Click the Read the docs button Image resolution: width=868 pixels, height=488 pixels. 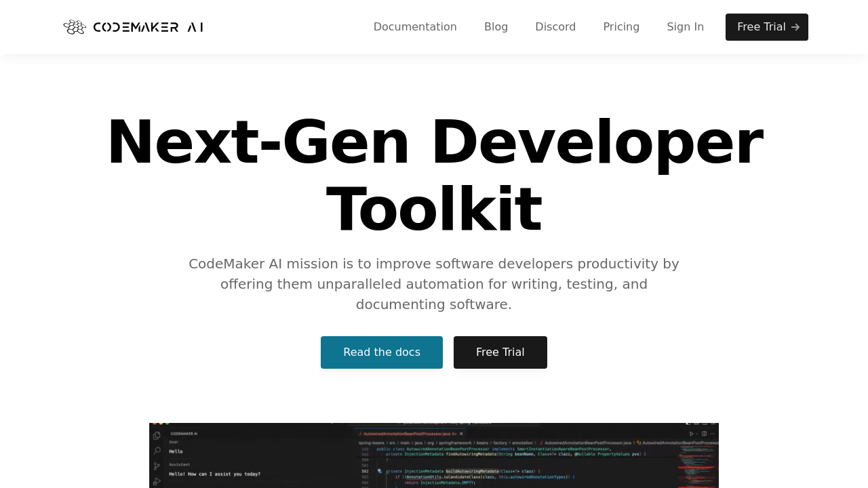coord(382,352)
